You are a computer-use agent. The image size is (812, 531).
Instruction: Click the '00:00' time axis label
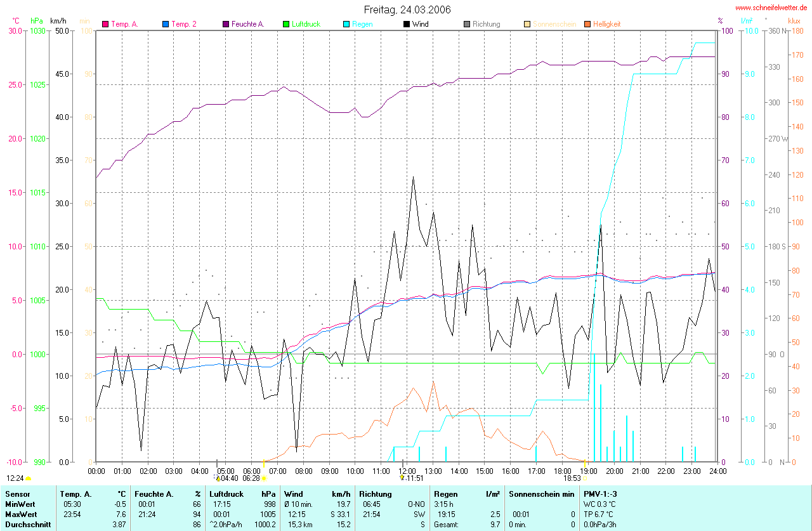pos(96,471)
